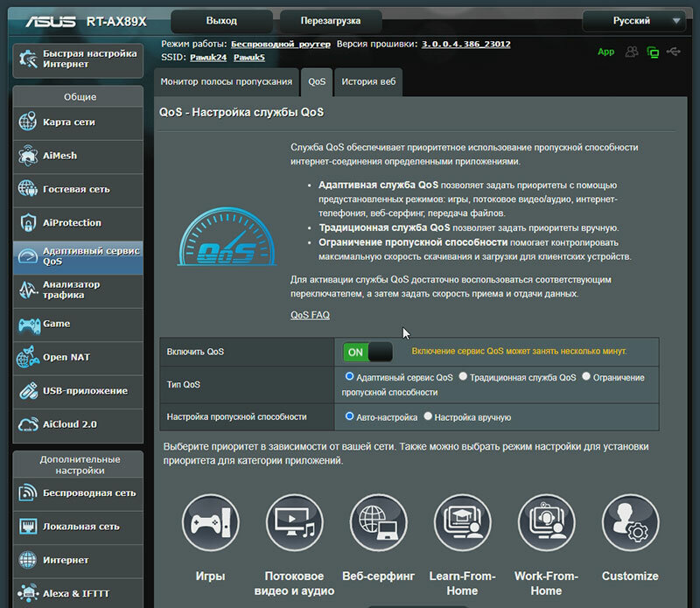Viewport: 700px width, 608px height.
Task: Turn off the Включить QoS switch
Action: [x=367, y=352]
